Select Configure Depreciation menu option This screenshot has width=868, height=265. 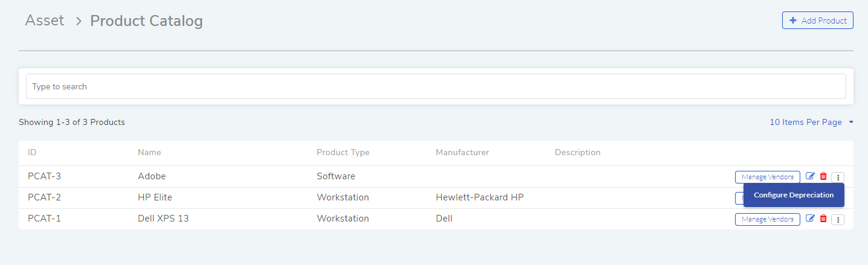[x=794, y=195]
